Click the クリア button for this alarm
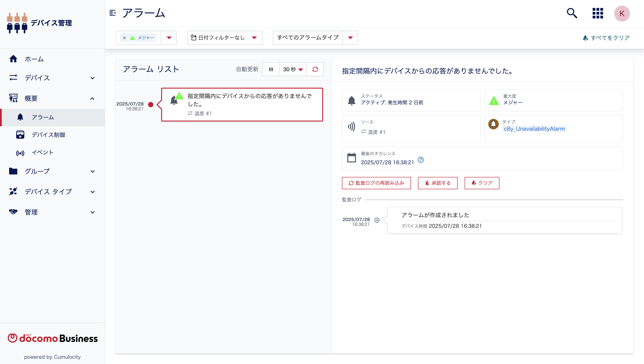 [482, 183]
